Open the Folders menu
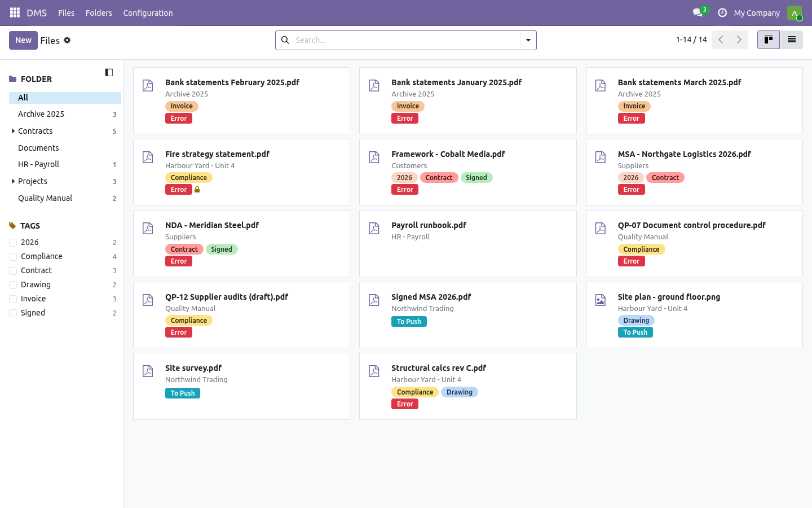Image resolution: width=812 pixels, height=508 pixels. pos(99,13)
